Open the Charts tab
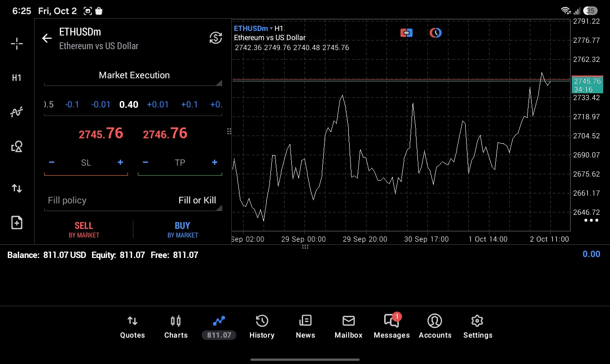The width and height of the screenshot is (610, 364). click(x=176, y=327)
